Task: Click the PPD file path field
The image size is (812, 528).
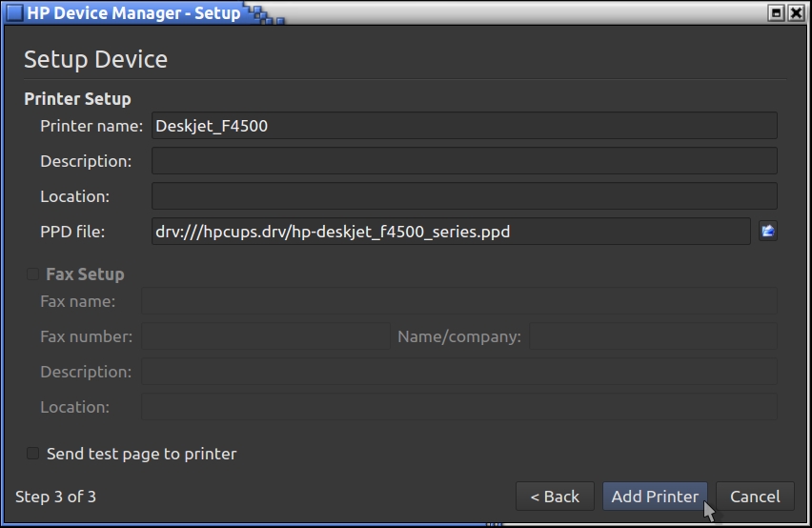Action: 450,232
